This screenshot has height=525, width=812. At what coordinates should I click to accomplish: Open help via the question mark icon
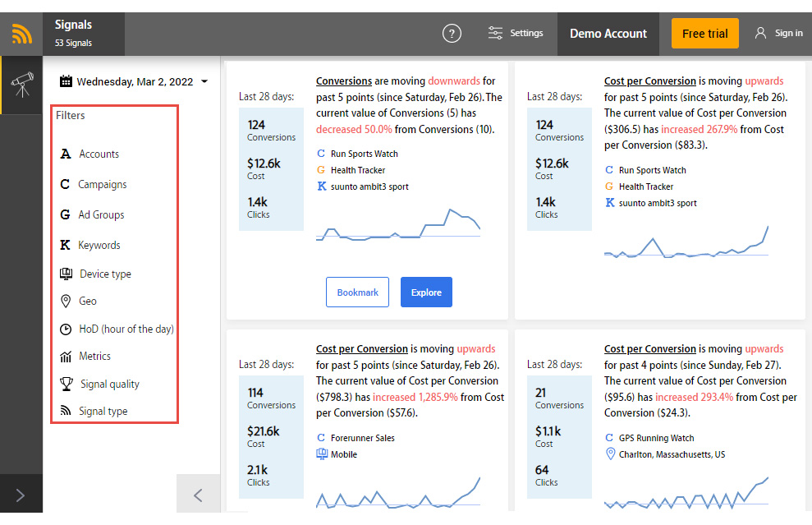click(x=452, y=34)
